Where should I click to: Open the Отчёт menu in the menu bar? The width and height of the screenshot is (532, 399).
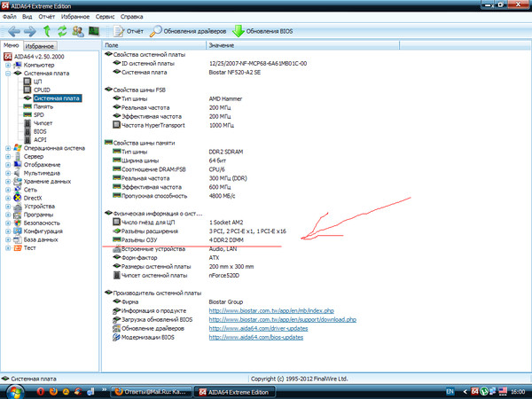[46, 17]
